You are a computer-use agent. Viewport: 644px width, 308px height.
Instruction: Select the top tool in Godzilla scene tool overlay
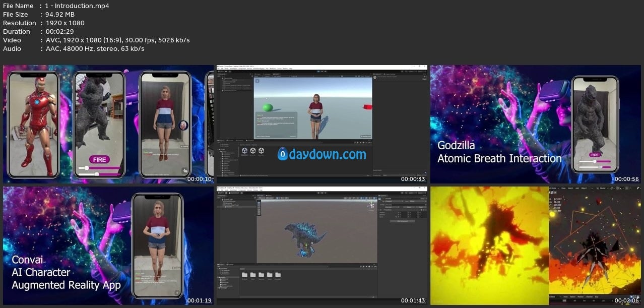click(x=259, y=203)
